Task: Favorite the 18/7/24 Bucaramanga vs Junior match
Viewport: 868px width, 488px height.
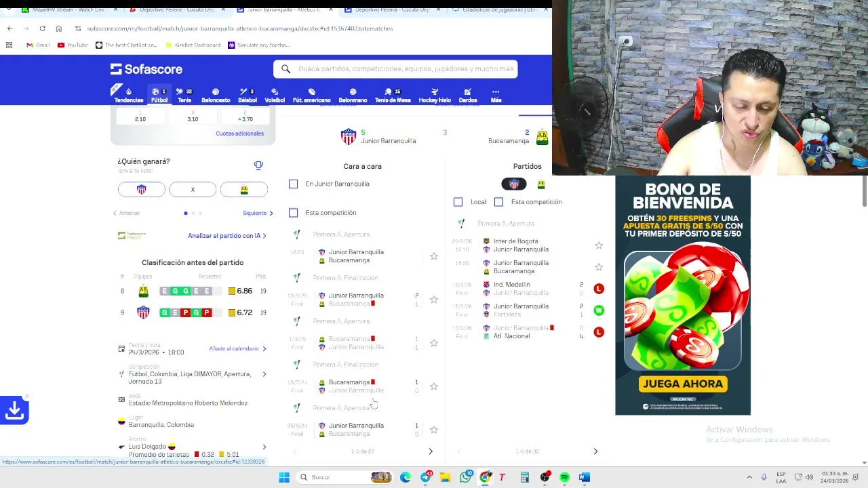Action: pos(434,386)
